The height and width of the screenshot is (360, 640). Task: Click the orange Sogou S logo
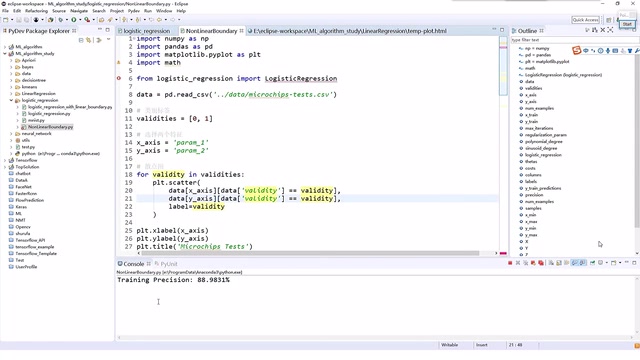click(576, 51)
